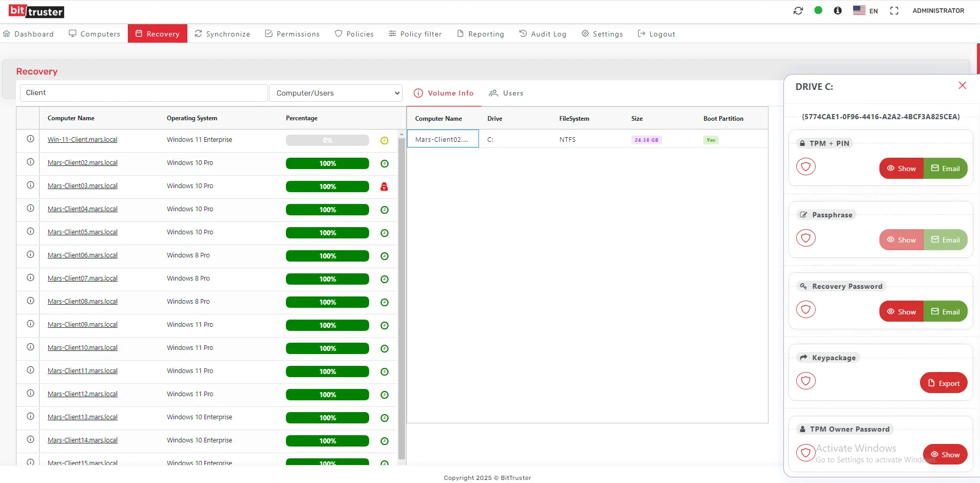The image size is (980, 483).
Task: Click shield icon in TPM + PIN section
Action: tap(805, 166)
